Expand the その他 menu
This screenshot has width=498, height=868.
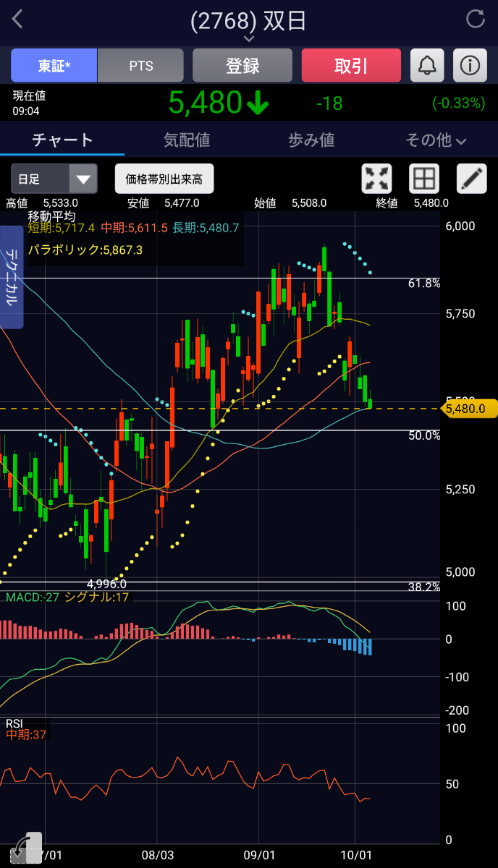click(x=436, y=140)
